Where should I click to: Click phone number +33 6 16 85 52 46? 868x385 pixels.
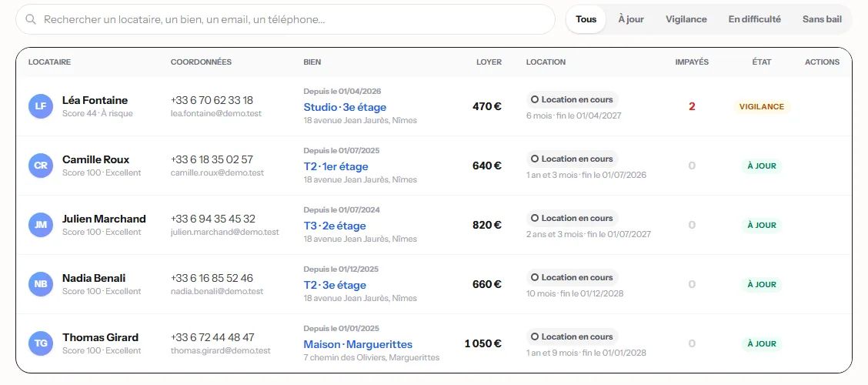coord(212,278)
